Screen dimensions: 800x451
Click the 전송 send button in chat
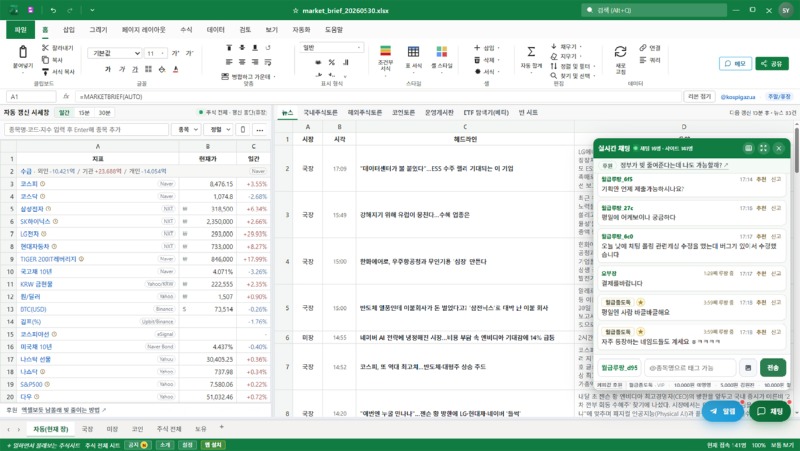[x=772, y=367]
